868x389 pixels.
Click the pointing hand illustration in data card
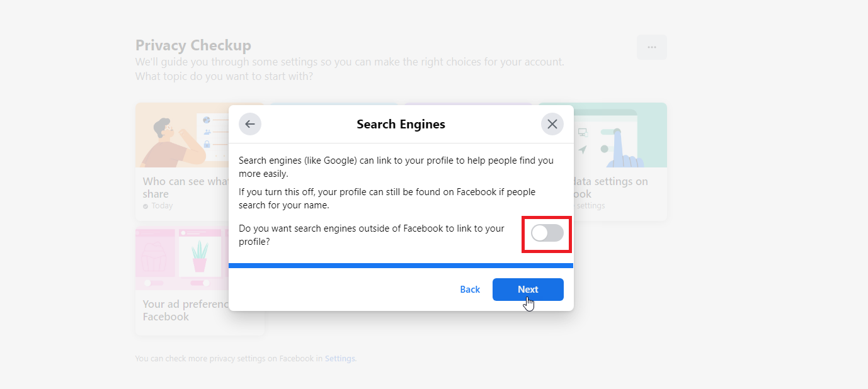coord(624,150)
